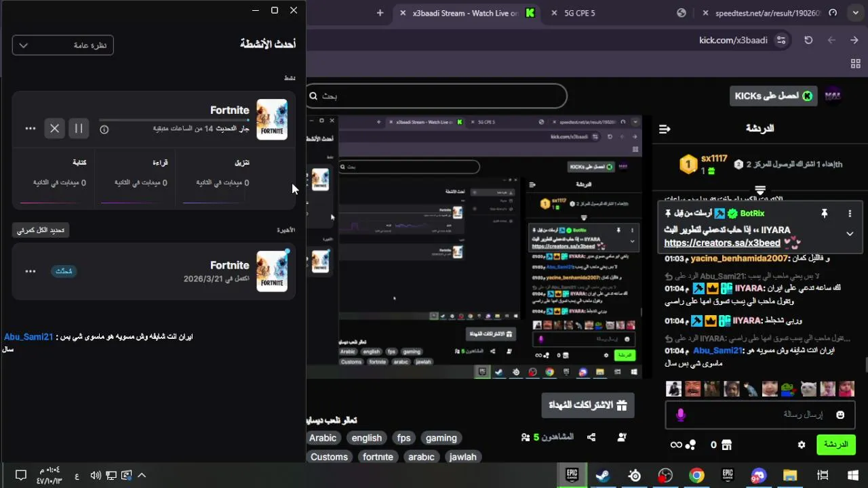Select the fps tag
Image resolution: width=868 pixels, height=488 pixels.
coord(404,438)
